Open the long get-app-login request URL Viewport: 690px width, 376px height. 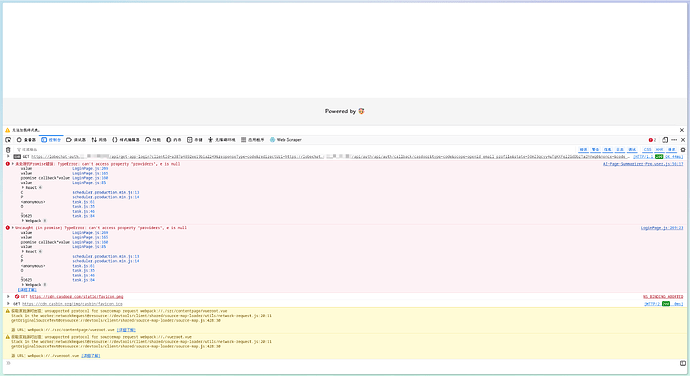[329, 156]
